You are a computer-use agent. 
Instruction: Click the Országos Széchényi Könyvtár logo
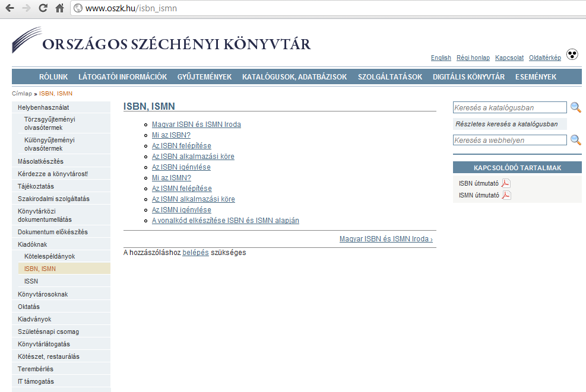161,41
